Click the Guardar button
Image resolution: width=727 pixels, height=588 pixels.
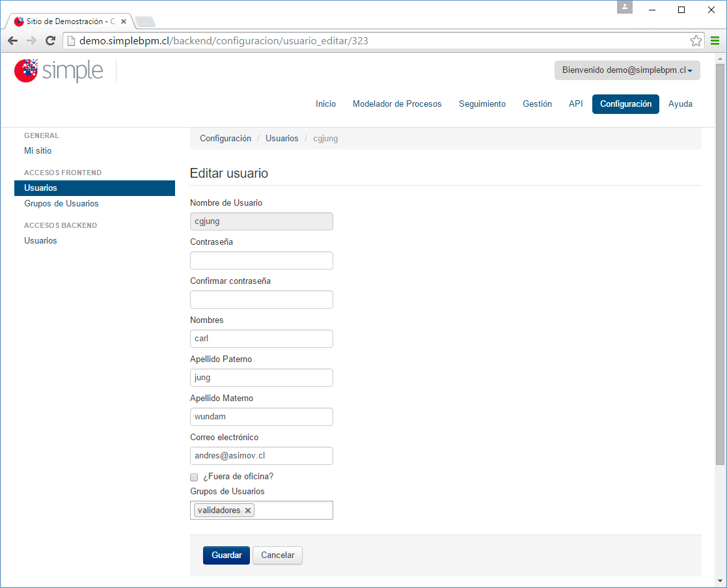point(226,555)
